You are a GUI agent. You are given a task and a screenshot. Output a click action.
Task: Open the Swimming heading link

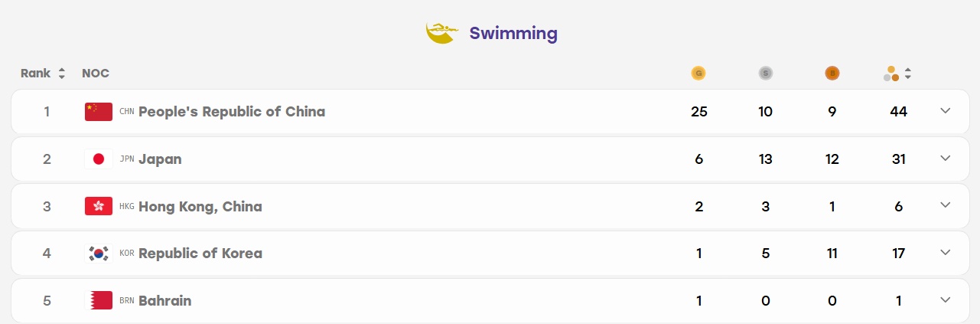(513, 34)
